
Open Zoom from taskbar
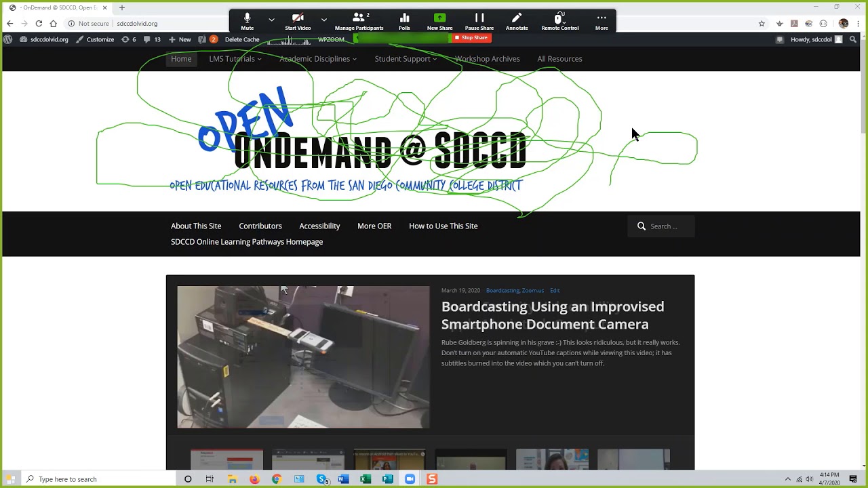410,479
